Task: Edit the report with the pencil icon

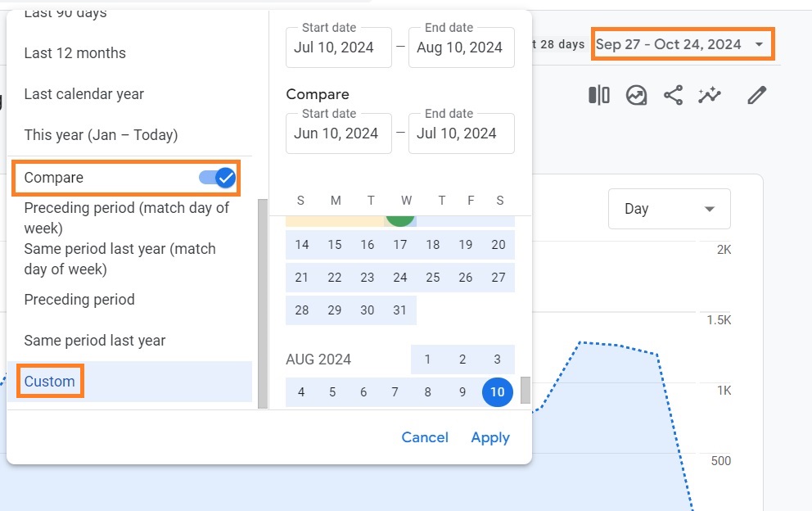Action: tap(756, 95)
